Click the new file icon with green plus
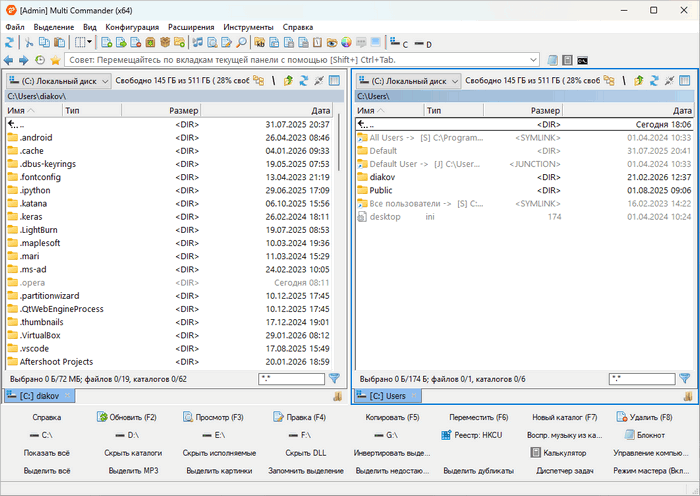The width and height of the screenshot is (700, 496). coord(106,43)
